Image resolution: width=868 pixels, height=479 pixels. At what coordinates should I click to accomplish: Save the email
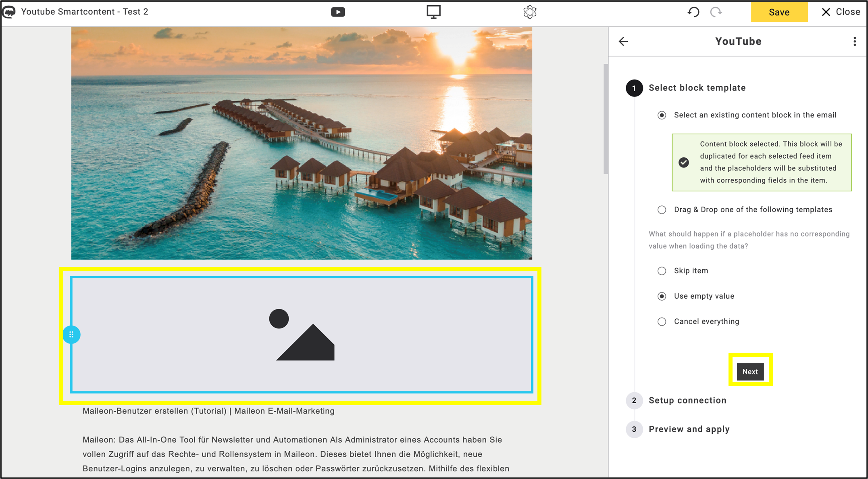[779, 12]
